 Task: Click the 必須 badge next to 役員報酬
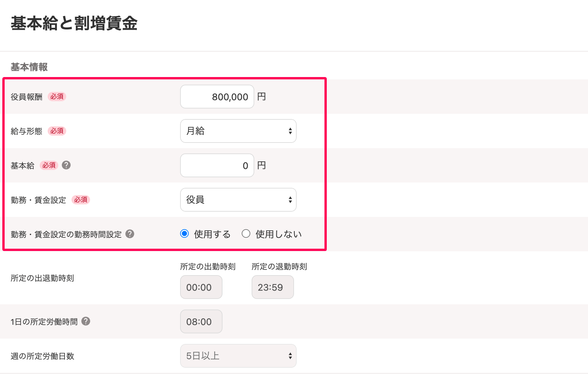tap(57, 97)
